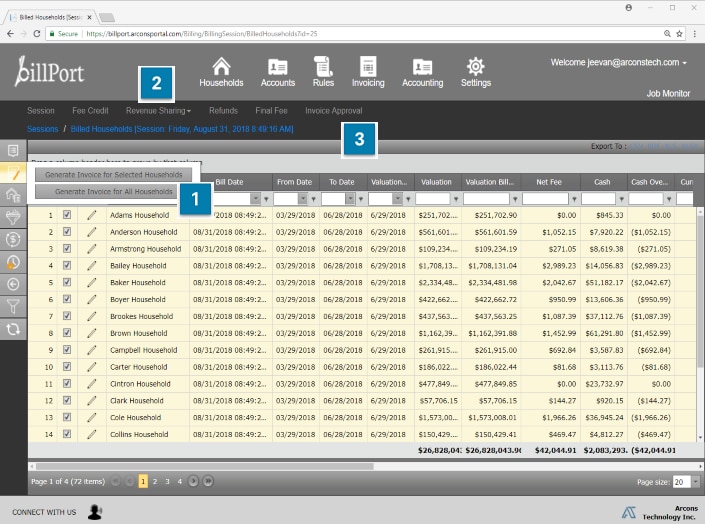The image size is (705, 524).
Task: Click the browser address bar URL
Action: [201, 34]
